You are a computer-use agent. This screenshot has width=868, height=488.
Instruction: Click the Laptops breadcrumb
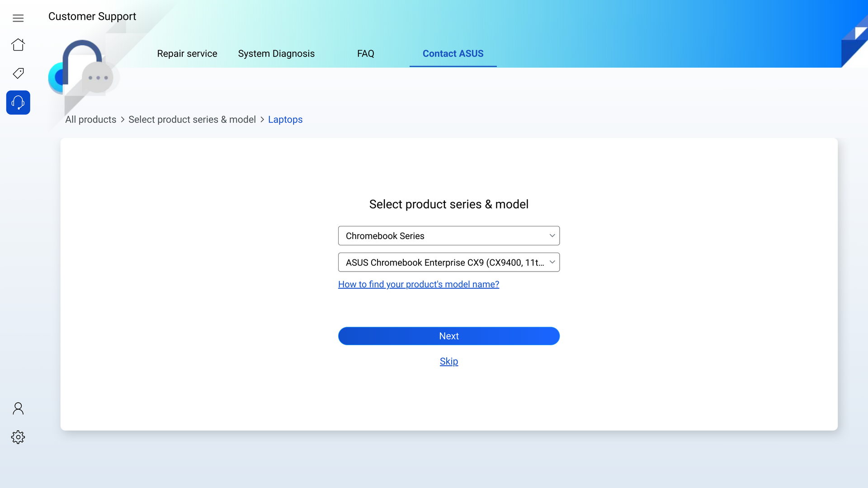click(285, 119)
